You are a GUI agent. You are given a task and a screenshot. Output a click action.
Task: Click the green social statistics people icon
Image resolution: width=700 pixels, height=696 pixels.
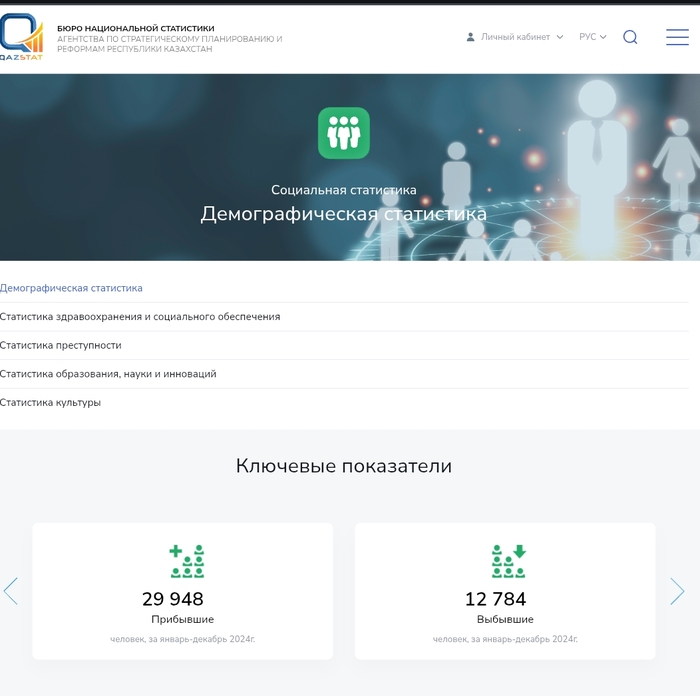point(344,133)
